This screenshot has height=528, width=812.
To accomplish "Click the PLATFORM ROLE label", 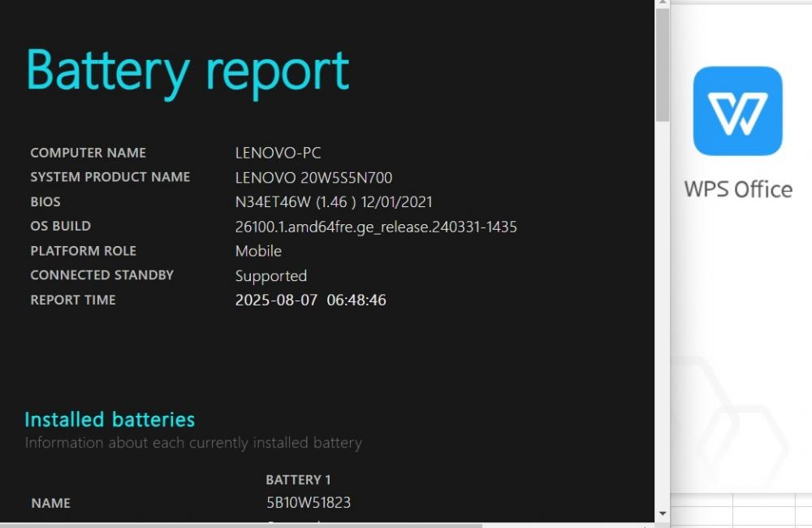I will pos(84,251).
